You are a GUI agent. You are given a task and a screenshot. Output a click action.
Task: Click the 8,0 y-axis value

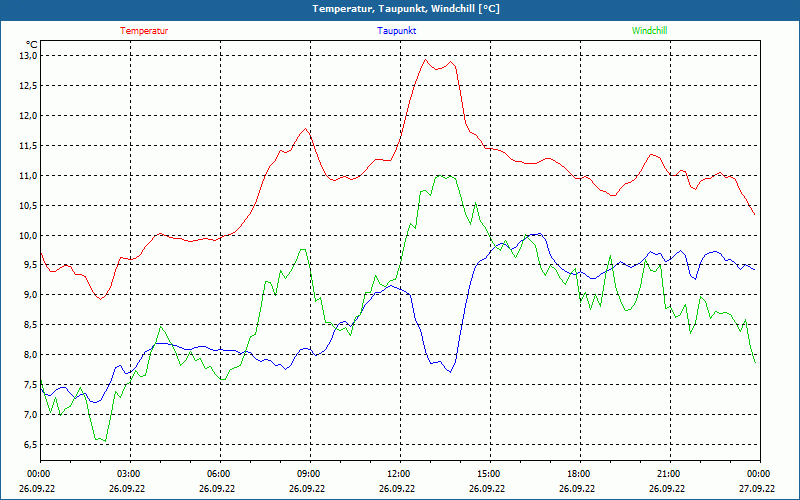31,355
